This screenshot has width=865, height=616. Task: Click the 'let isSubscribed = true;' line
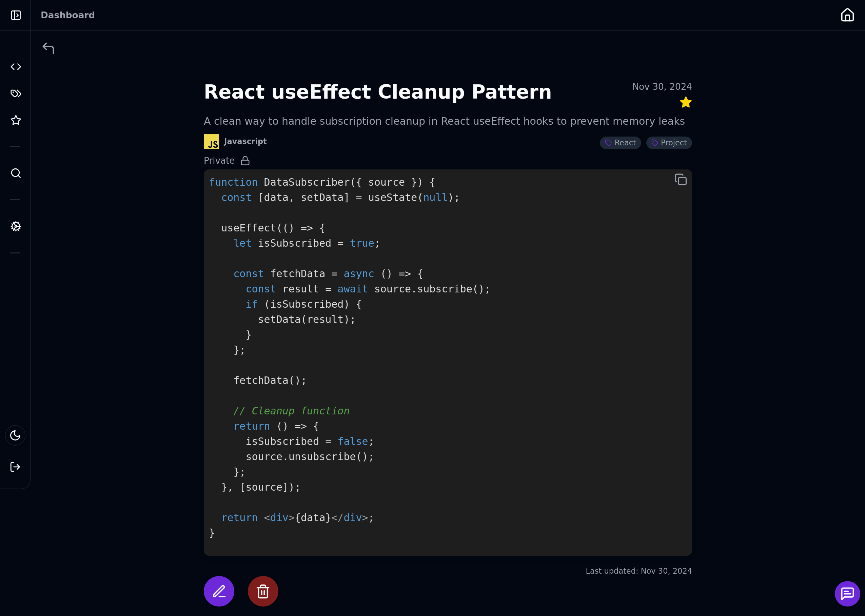click(x=307, y=243)
